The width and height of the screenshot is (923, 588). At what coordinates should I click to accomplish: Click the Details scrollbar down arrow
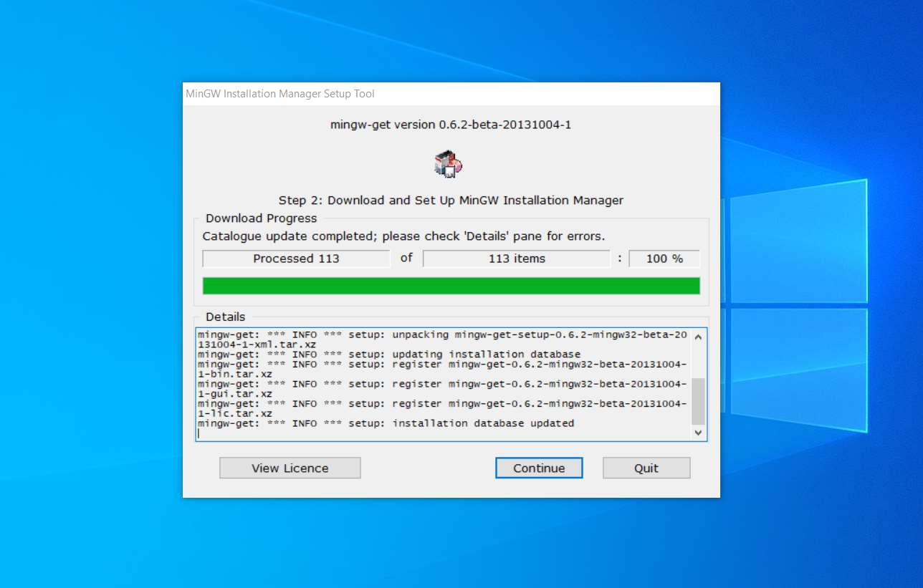point(697,432)
